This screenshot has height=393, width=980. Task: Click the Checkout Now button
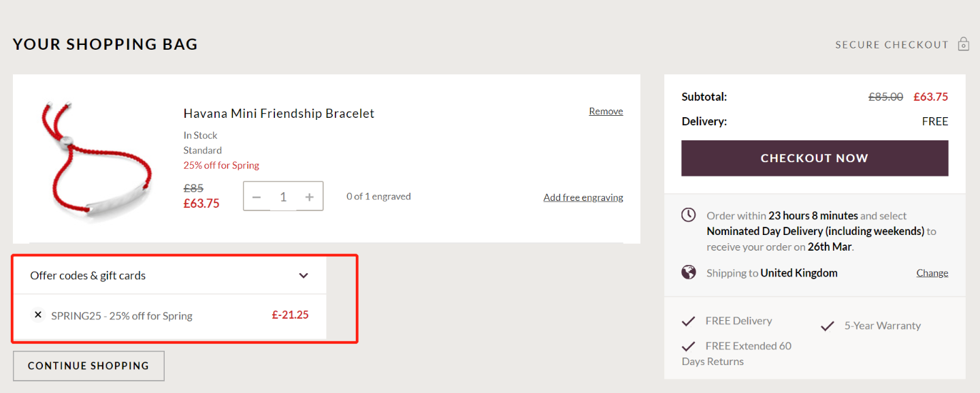815,158
